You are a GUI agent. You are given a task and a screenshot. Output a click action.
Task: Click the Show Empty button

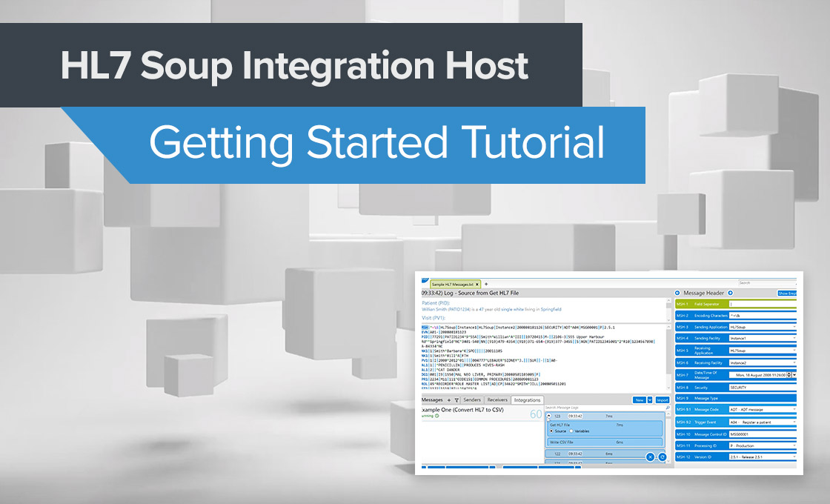[786, 294]
